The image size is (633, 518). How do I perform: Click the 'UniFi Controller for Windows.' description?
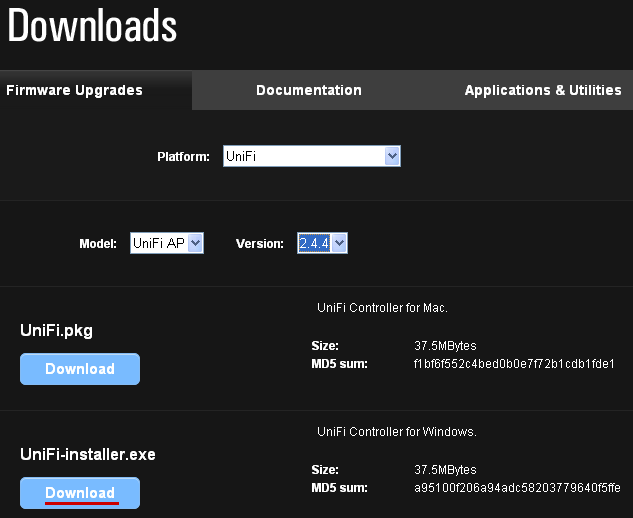point(397,432)
